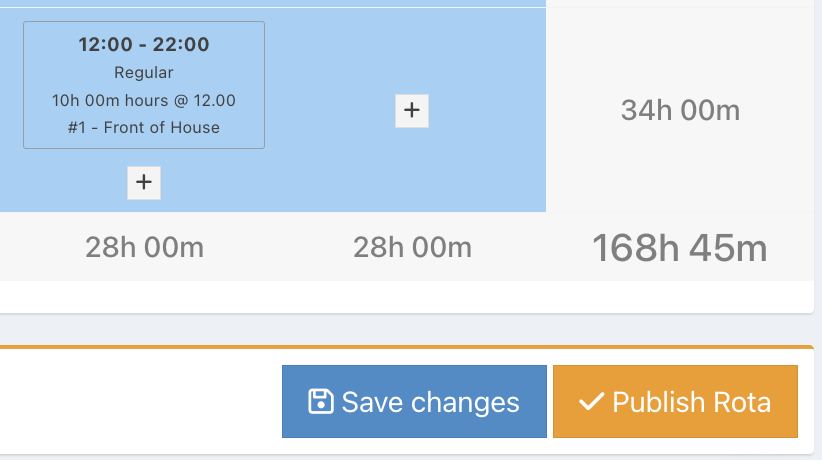Click the #1 - Front of House label
This screenshot has width=822, height=460.
144,127
